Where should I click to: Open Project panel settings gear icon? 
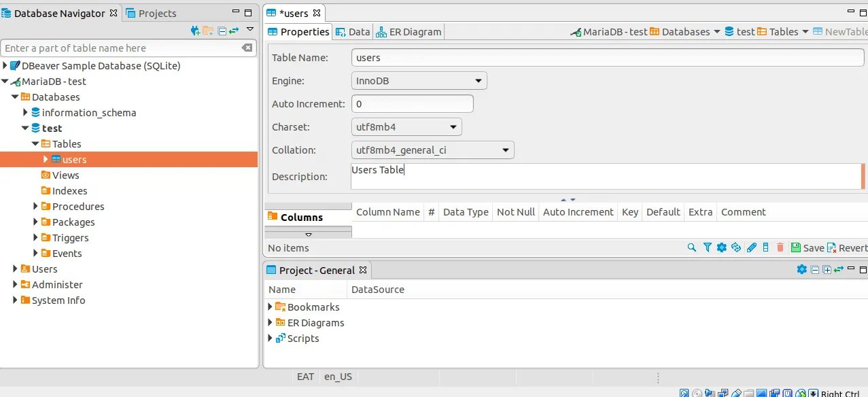[x=801, y=269]
